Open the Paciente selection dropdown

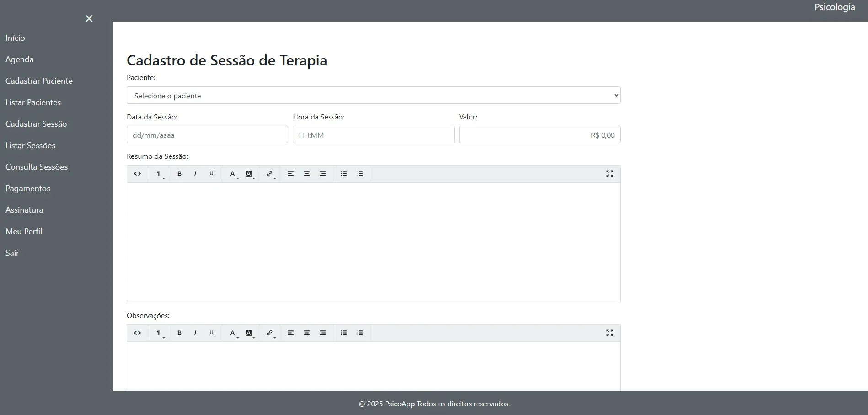click(x=373, y=95)
